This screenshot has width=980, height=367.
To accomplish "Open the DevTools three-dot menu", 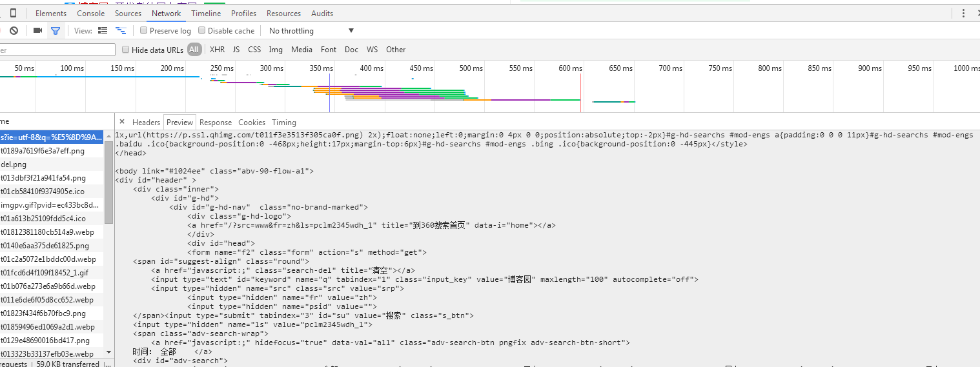I will (964, 13).
